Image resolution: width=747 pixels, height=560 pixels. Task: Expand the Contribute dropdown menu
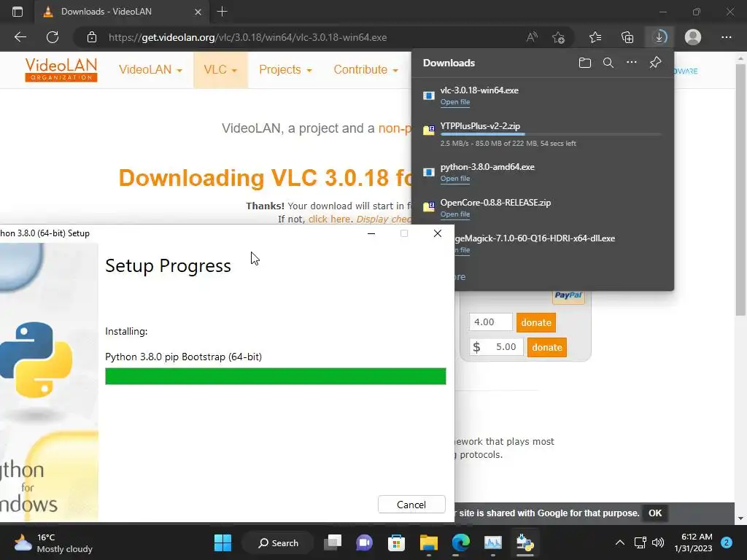[365, 69]
